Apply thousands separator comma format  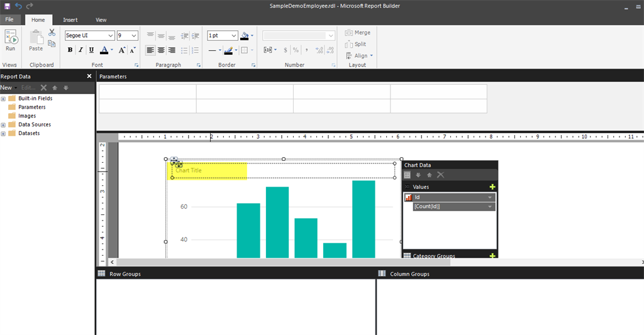tap(307, 50)
